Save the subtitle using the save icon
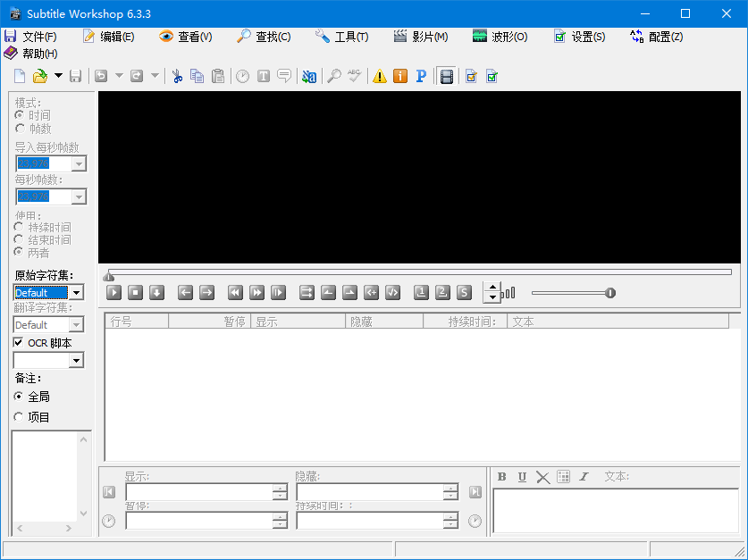Viewport: 748px width, 560px height. coord(76,76)
